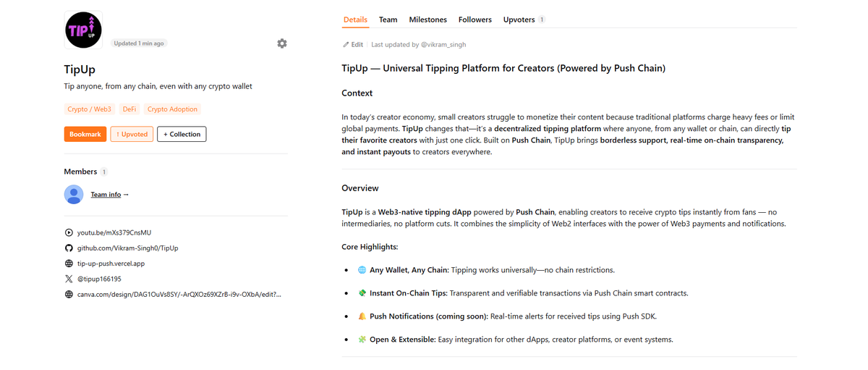Click the TipUp project logo
Viewport: 868px width, 370px height.
[83, 30]
